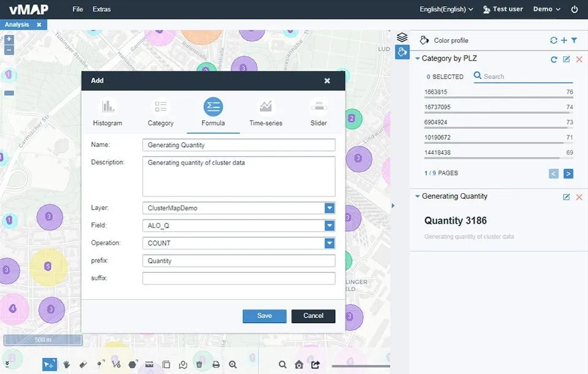Select the Formula widget type
Viewport: 588px width, 374px height.
pyautogui.click(x=213, y=112)
